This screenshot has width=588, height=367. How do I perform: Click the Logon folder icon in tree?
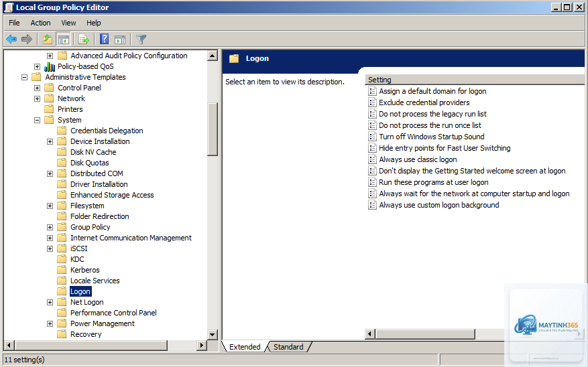[x=62, y=291]
